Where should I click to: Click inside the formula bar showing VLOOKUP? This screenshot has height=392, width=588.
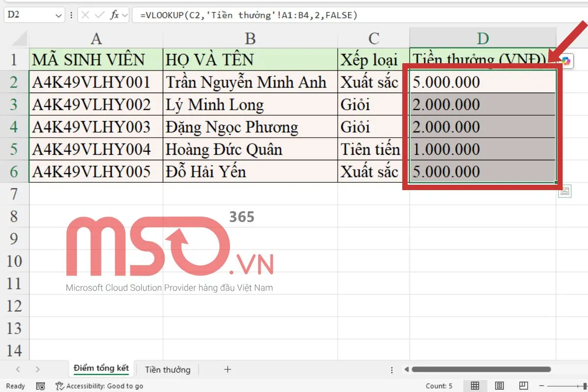245,15
